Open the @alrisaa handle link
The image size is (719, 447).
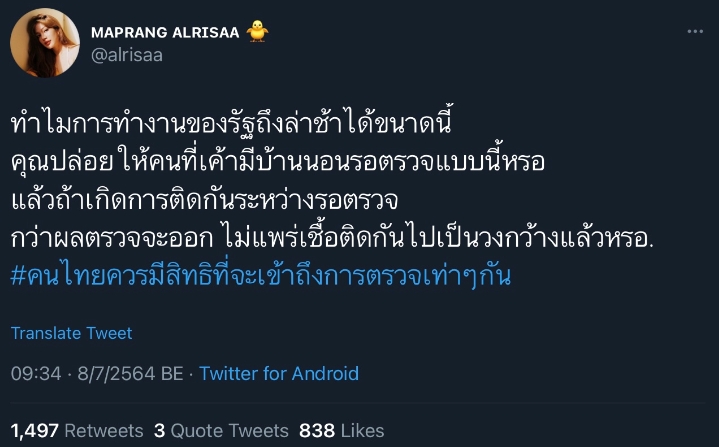pyautogui.click(x=126, y=55)
